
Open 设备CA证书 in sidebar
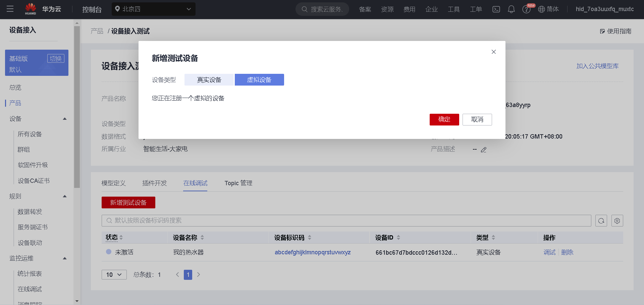34,181
